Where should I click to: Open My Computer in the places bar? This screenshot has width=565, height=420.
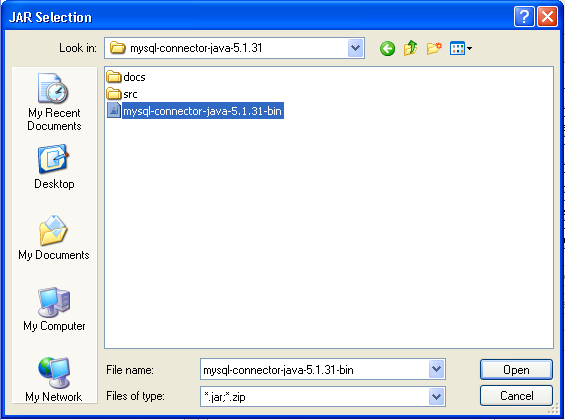tap(54, 309)
